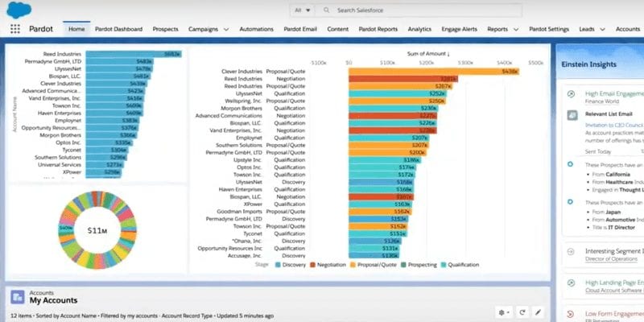Expand the Reports menu chevron
The image size is (644, 322).
click(x=516, y=29)
